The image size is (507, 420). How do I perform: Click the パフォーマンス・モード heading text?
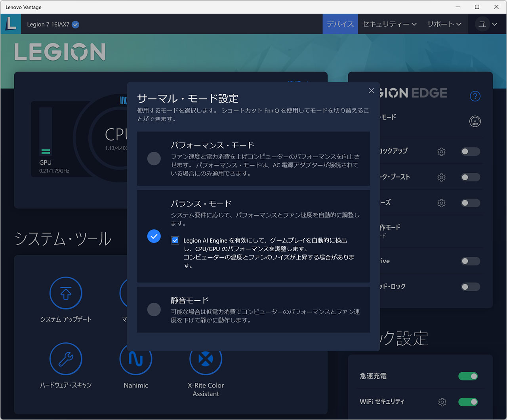coord(212,145)
